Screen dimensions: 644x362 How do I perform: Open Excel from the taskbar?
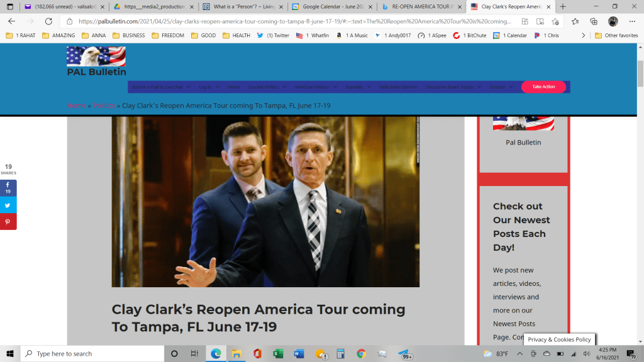[x=278, y=354]
